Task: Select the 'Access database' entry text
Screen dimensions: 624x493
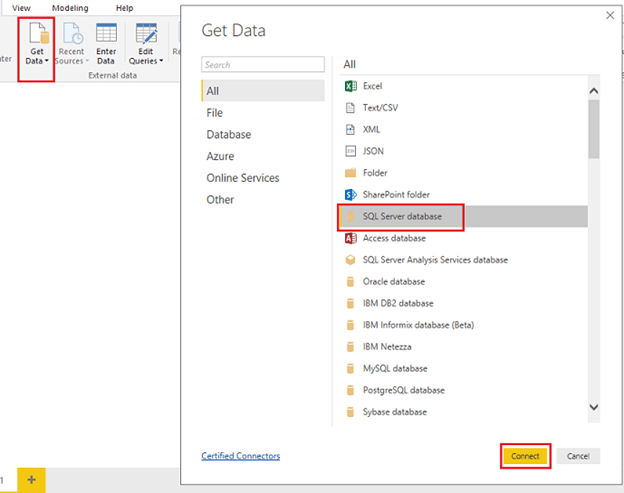Action: coord(394,238)
